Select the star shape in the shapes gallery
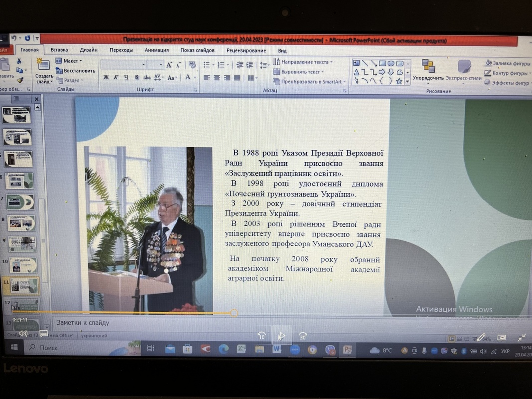Screen dimensions: 532x399 399,81
